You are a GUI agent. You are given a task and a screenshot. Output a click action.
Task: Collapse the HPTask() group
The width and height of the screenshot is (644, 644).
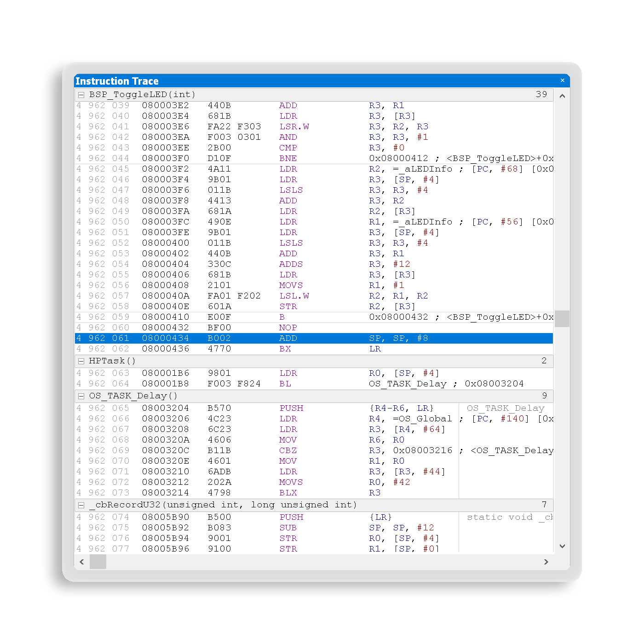(81, 361)
